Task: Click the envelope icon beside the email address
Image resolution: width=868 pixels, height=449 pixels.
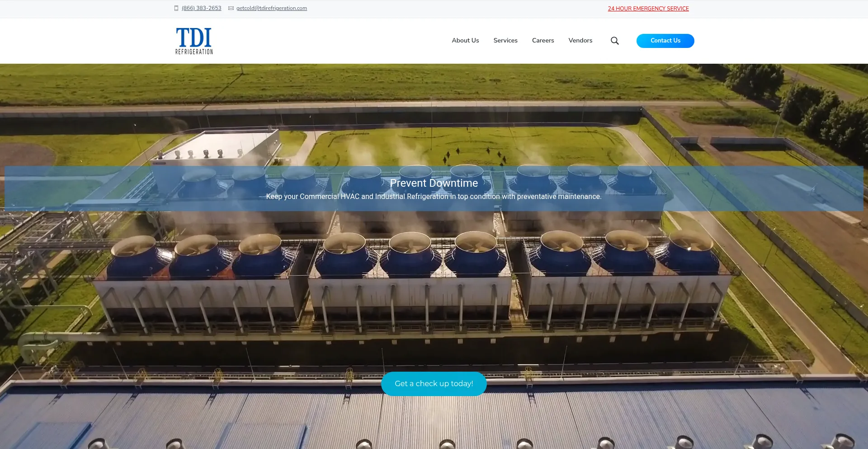Action: tap(231, 8)
